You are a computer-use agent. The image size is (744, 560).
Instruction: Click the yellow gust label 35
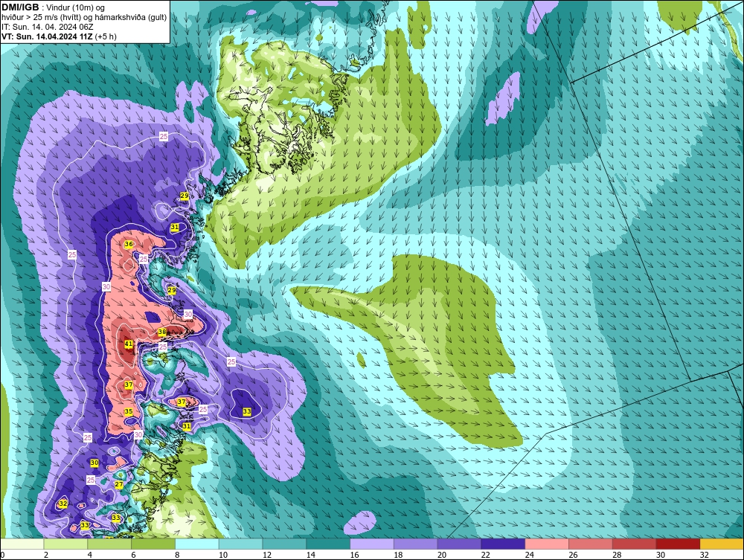pos(129,411)
